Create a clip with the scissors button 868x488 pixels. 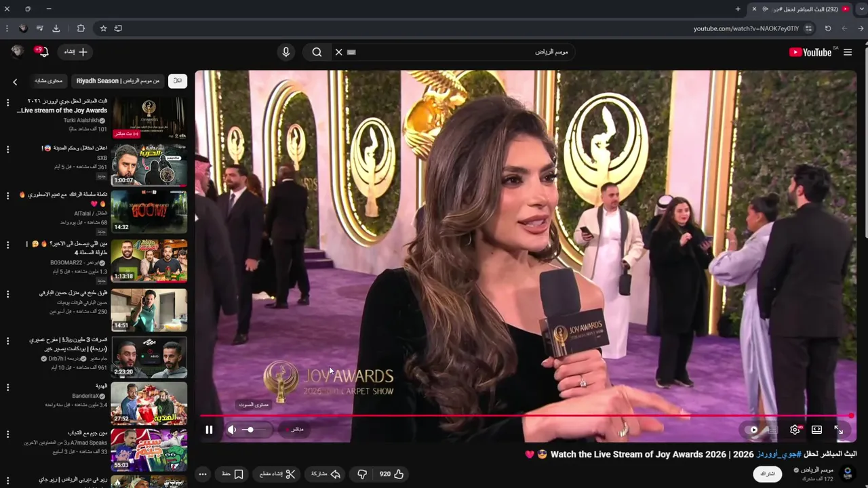[x=277, y=474]
